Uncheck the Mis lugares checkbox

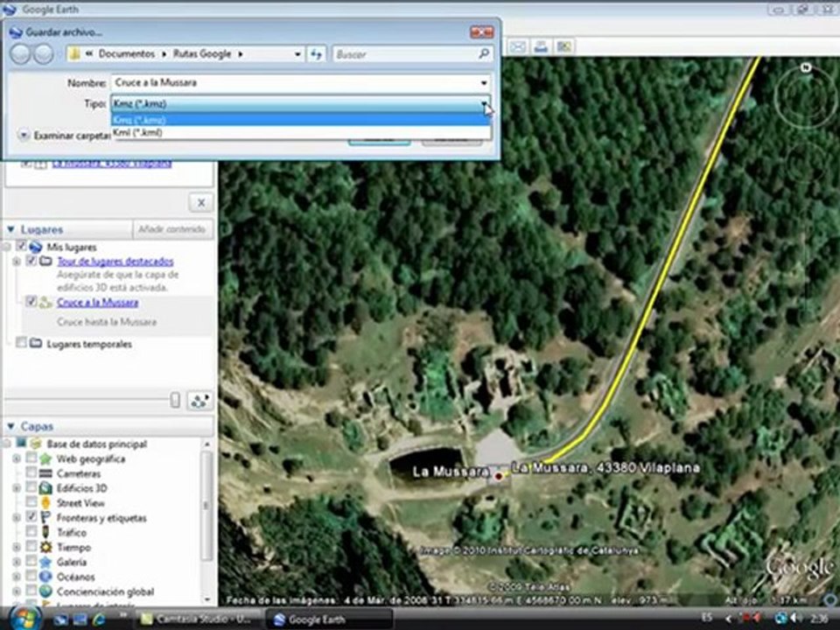(21, 247)
